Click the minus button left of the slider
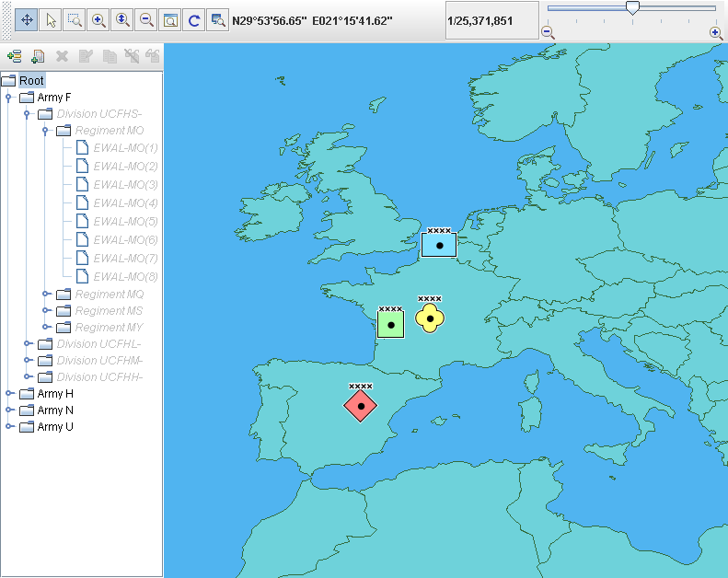Screen dimensions: 728x578 click(548, 32)
